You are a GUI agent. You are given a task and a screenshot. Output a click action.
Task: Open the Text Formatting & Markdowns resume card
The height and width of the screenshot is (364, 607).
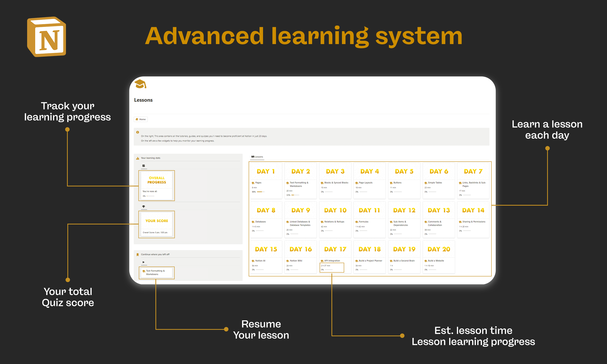[x=157, y=273]
